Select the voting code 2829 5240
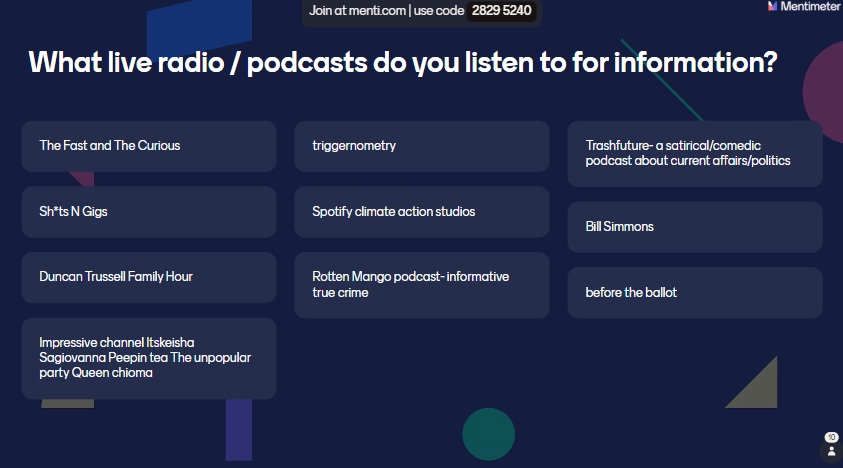This screenshot has height=468, width=843. (502, 11)
